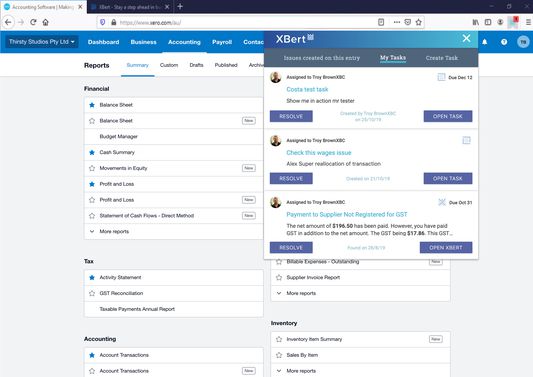Image resolution: width=533 pixels, height=377 pixels.
Task: Switch to the Drafts reports tab
Action: click(196, 65)
